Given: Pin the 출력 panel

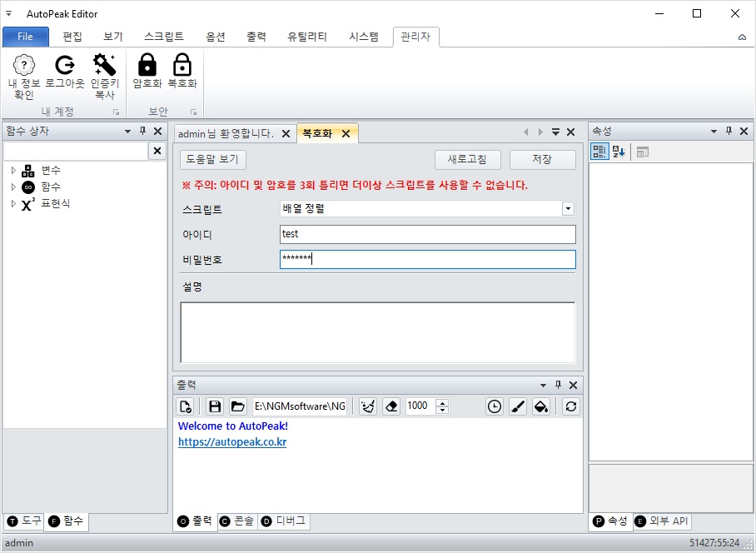Looking at the screenshot, I should pyautogui.click(x=559, y=385).
